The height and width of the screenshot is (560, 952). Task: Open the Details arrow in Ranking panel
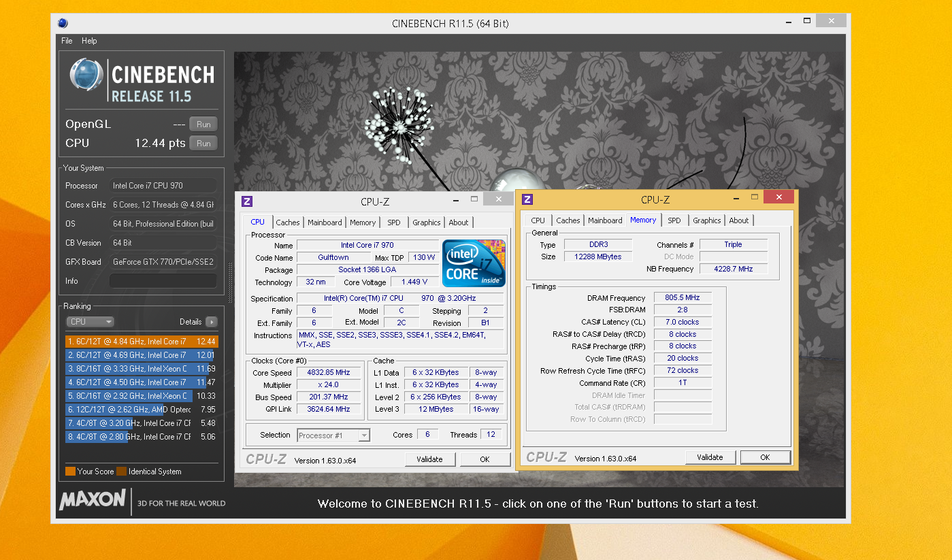point(212,322)
